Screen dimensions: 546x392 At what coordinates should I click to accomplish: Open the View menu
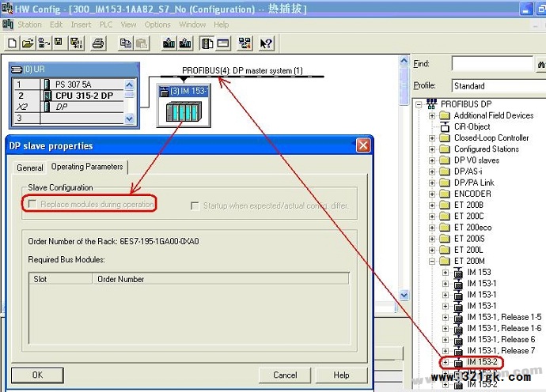tap(128, 24)
